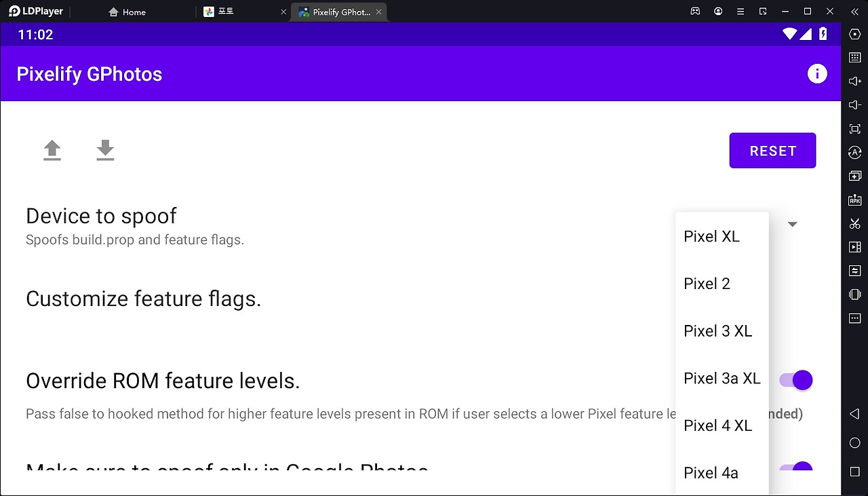Switch to the 포토 tab
The image size is (868, 496).
[219, 12]
